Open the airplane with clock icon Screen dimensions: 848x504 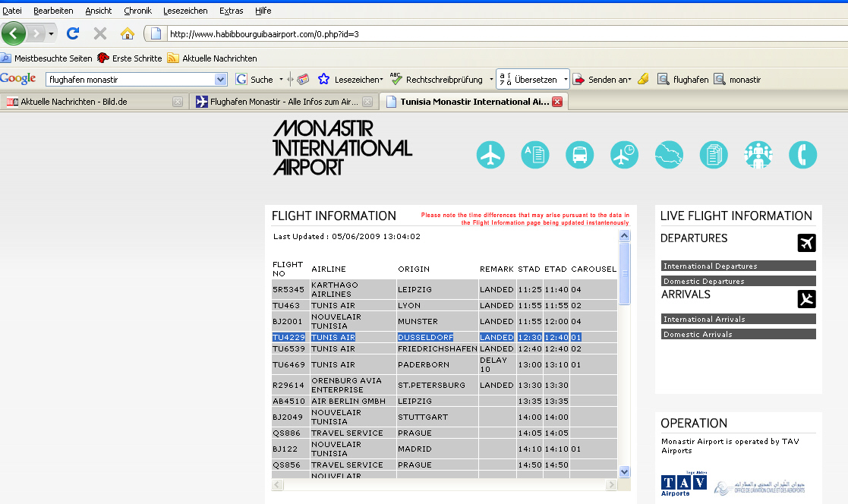[624, 155]
